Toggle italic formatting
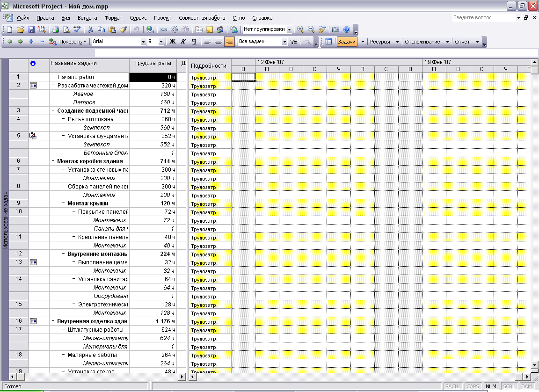This screenshot has height=392, width=539. (x=183, y=42)
